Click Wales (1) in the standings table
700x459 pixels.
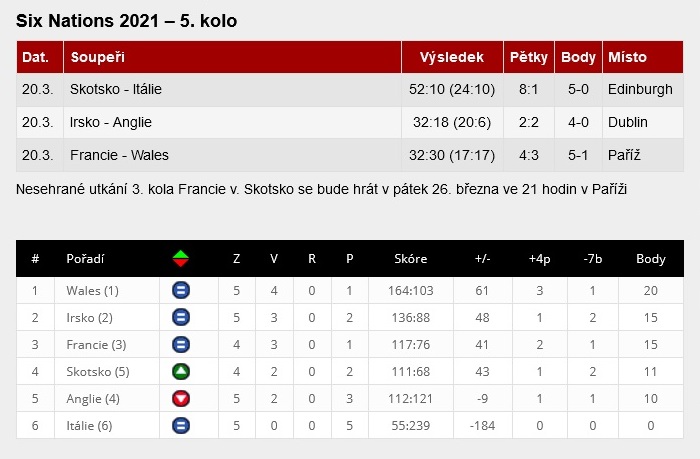click(x=92, y=291)
